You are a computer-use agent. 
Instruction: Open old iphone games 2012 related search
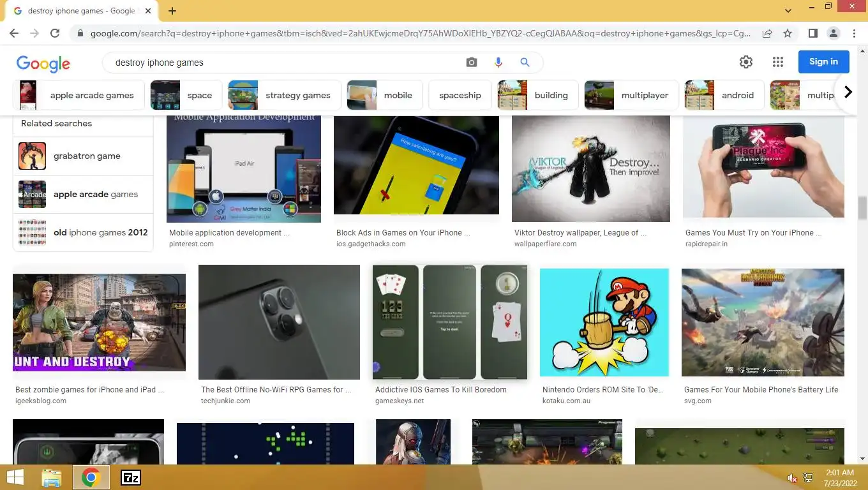tap(83, 232)
